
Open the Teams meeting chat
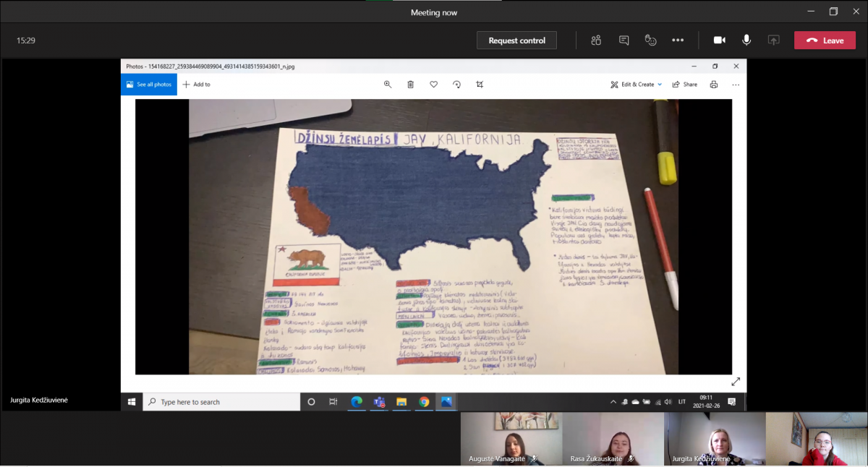(x=624, y=40)
